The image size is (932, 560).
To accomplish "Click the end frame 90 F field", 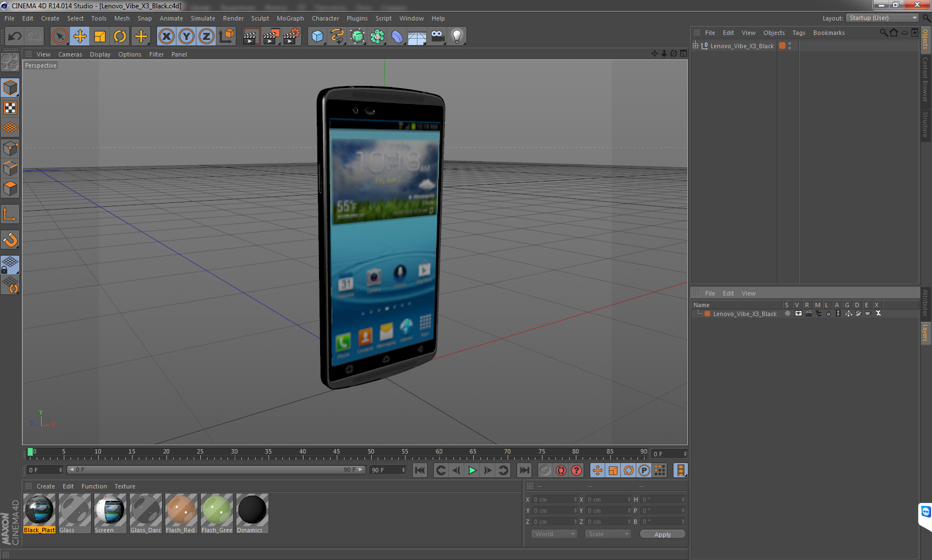I will (x=388, y=470).
